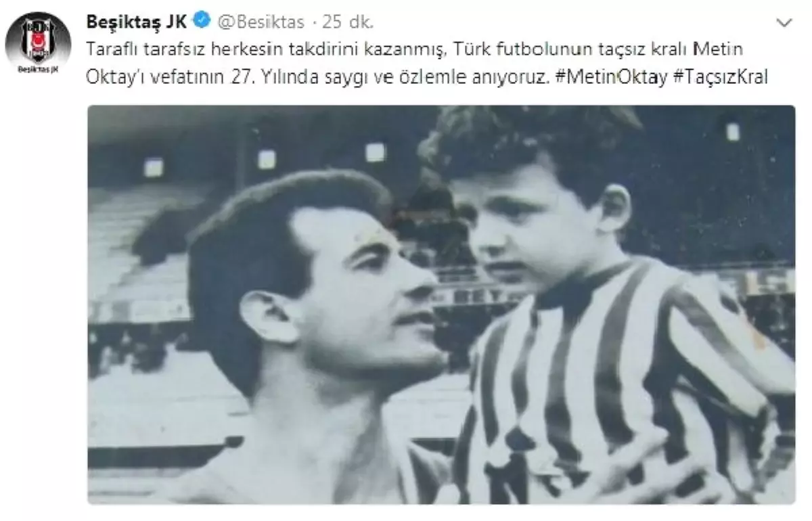Expand the tweet options chevron
The image size is (812, 521).
(x=784, y=24)
